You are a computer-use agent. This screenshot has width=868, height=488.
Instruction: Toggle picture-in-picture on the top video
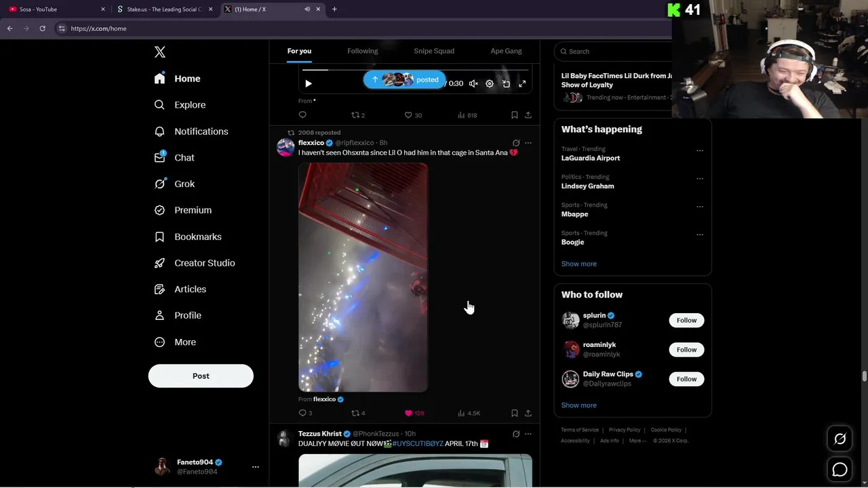(x=506, y=83)
